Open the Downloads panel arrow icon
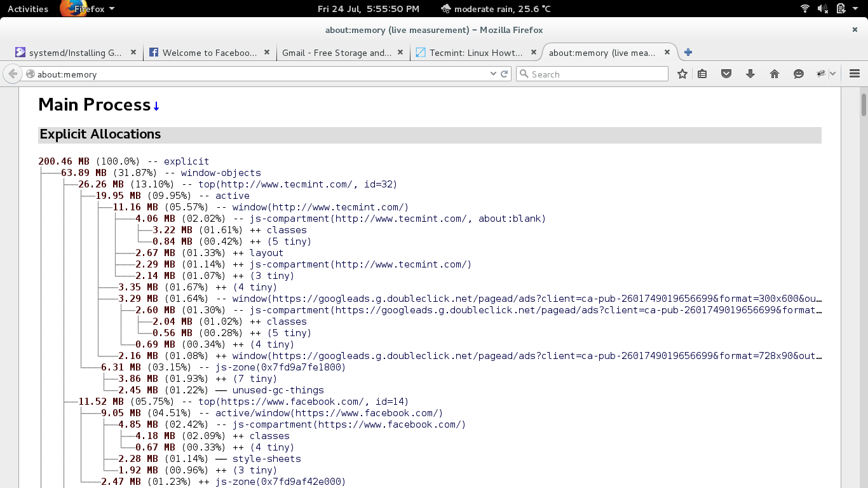This screenshot has height=488, width=868. [750, 74]
